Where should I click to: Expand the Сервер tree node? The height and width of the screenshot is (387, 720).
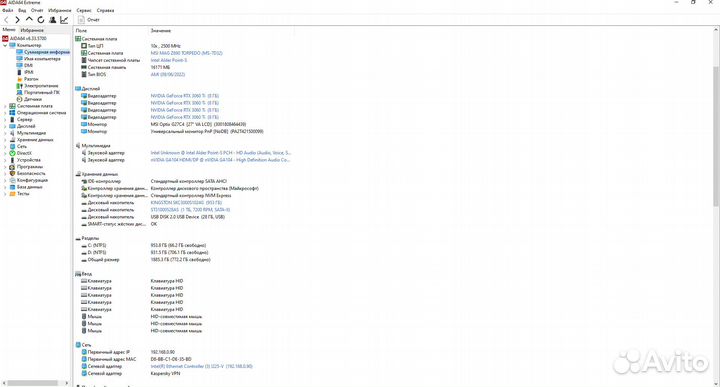5,119
